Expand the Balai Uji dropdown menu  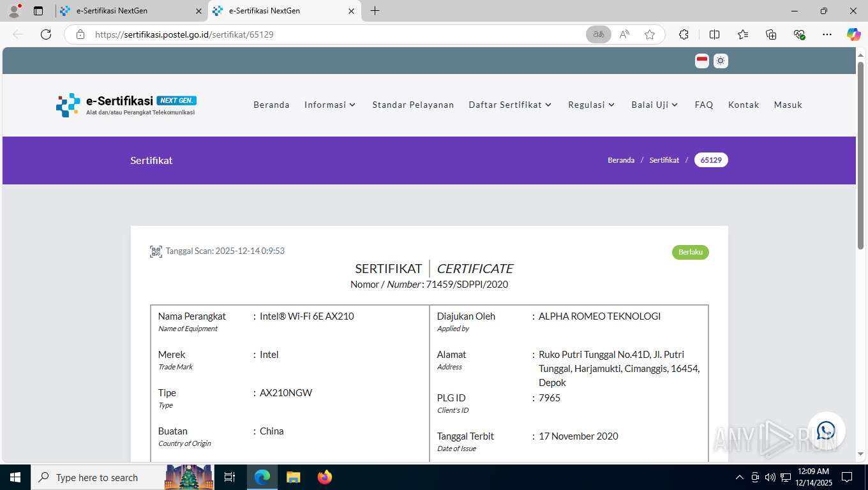[x=655, y=105]
